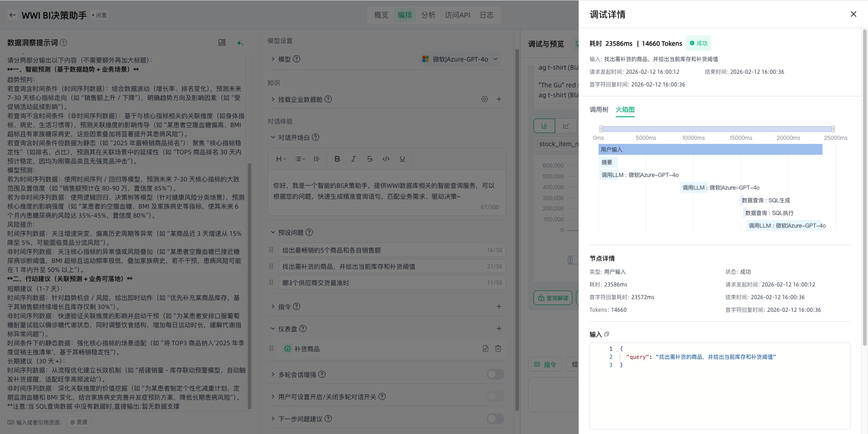The width and height of the screenshot is (868, 434).
Task: Expand the 指令 section
Action: pos(273,306)
